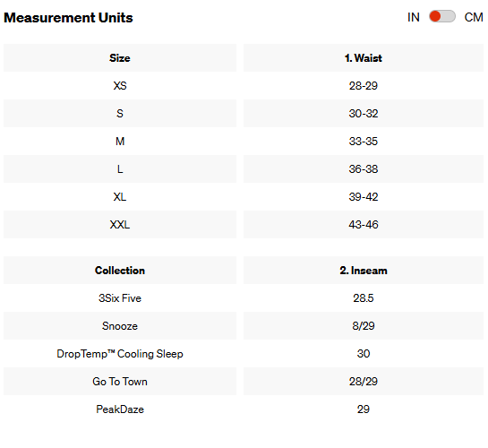Viewport: 488px width, 448px height.
Task: Click the 1. Waist column header
Action: [x=364, y=58]
